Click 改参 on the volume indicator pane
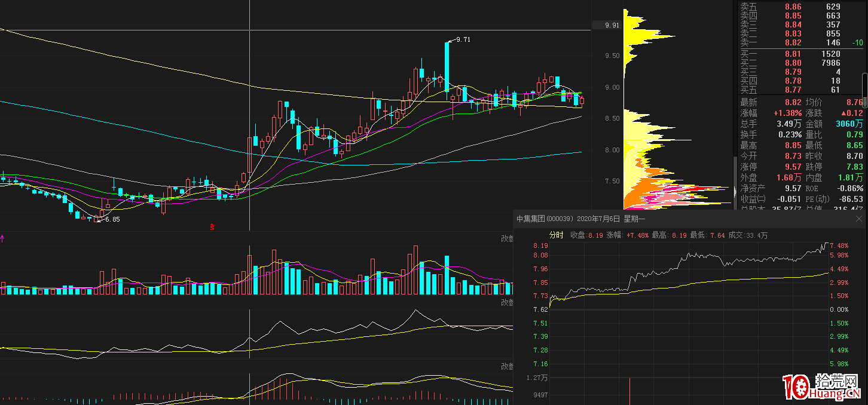This screenshot has height=405, width=868. pos(507,238)
